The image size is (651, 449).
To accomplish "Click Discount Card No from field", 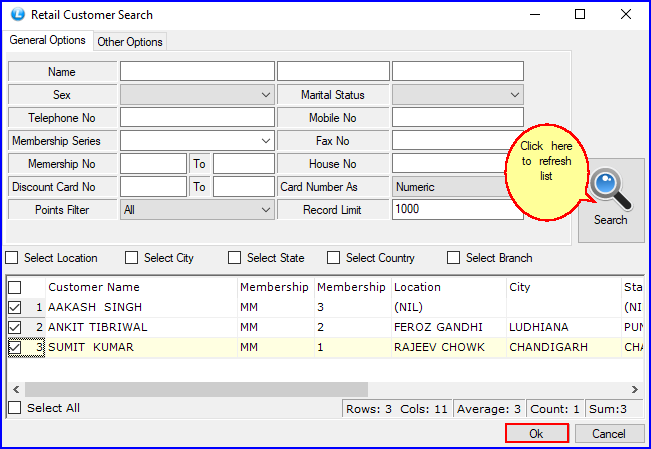I will click(153, 187).
